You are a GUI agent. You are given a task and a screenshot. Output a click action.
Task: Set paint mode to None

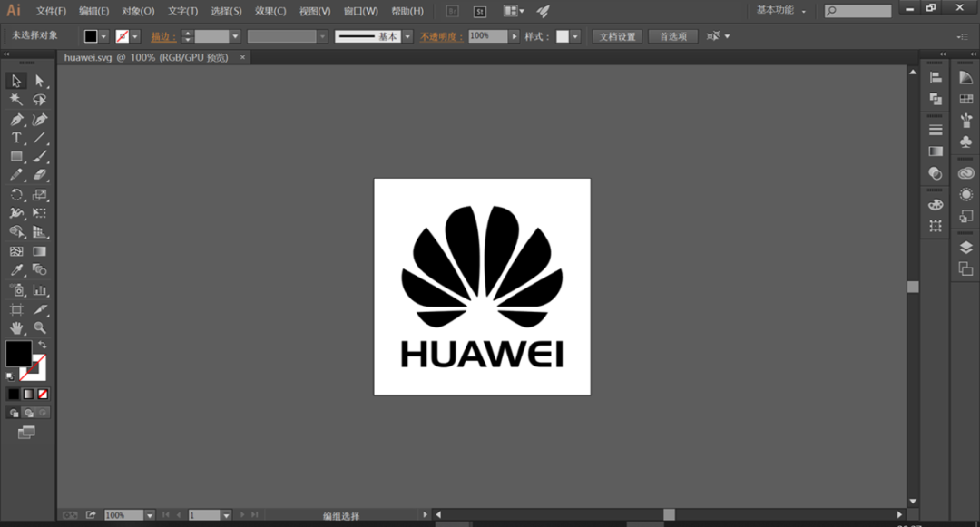(44, 394)
